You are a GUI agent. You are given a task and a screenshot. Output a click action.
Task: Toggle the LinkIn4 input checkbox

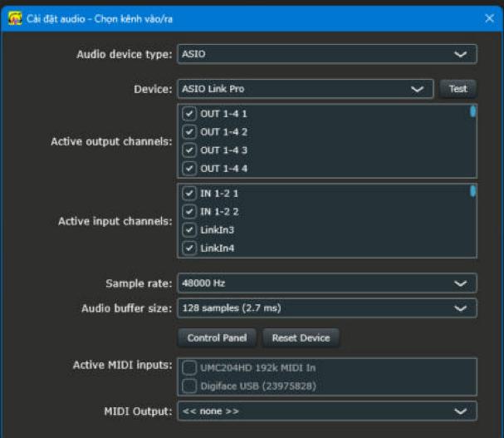(189, 249)
